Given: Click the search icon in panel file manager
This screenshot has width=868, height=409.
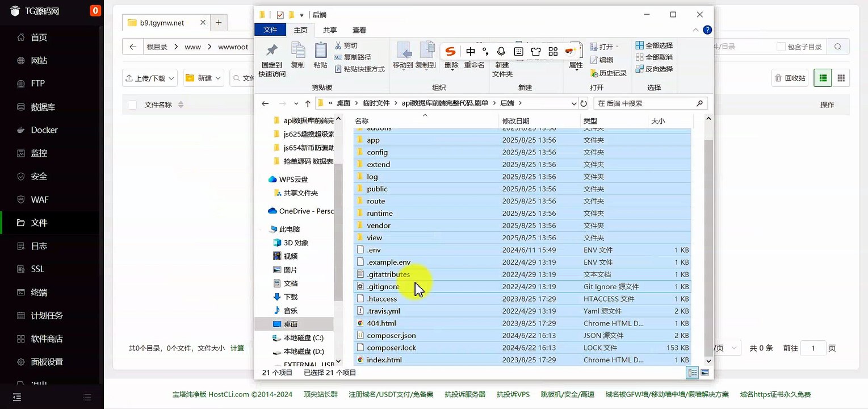Looking at the screenshot, I should [838, 47].
